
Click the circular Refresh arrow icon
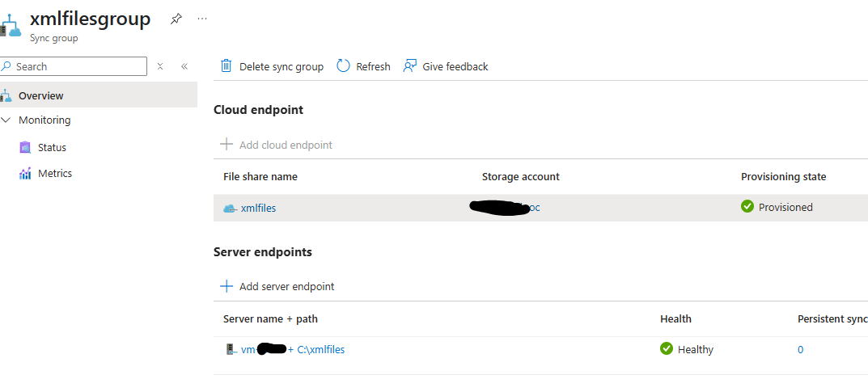pos(343,66)
